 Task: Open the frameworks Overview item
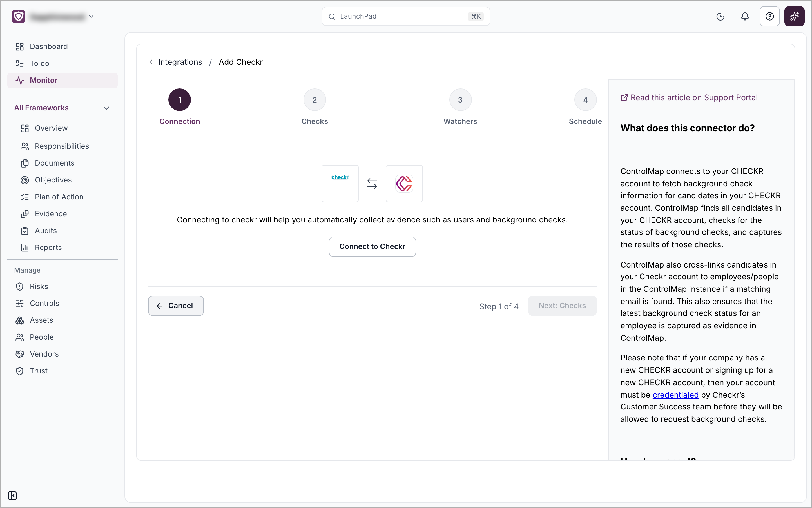click(x=51, y=128)
